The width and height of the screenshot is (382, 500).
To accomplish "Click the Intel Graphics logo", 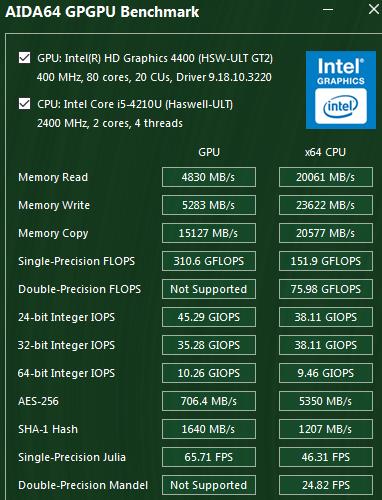I will point(341,89).
